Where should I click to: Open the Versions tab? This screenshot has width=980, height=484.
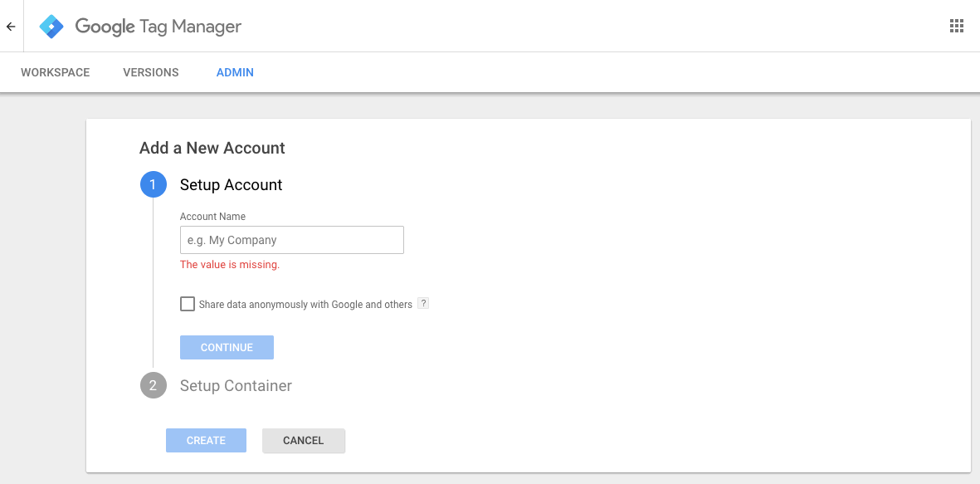151,72
